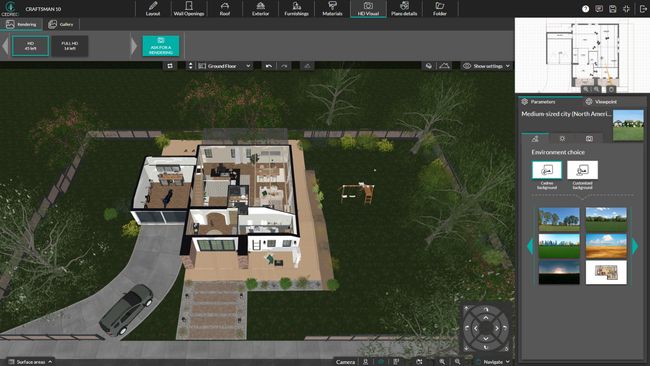Viewport: 650px width, 366px height.
Task: Click the left arrow of rendering options
Action: [x=5, y=46]
